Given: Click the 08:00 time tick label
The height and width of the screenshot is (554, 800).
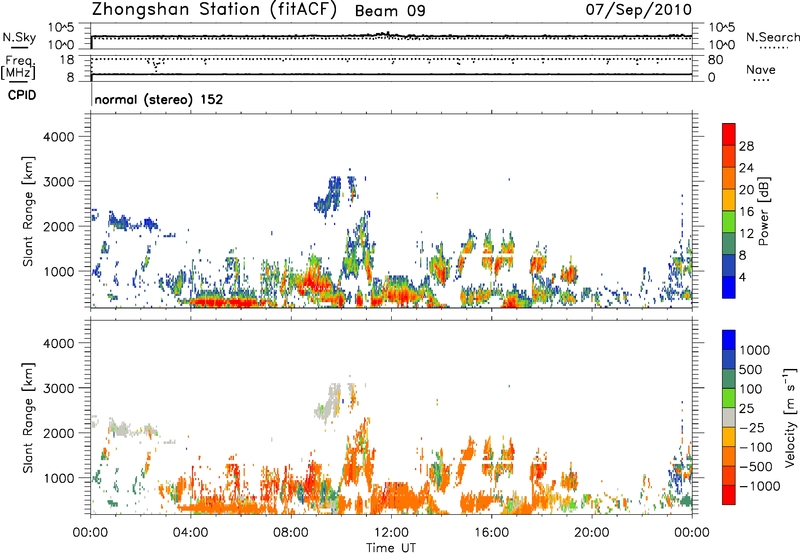Looking at the screenshot, I should 291,533.
